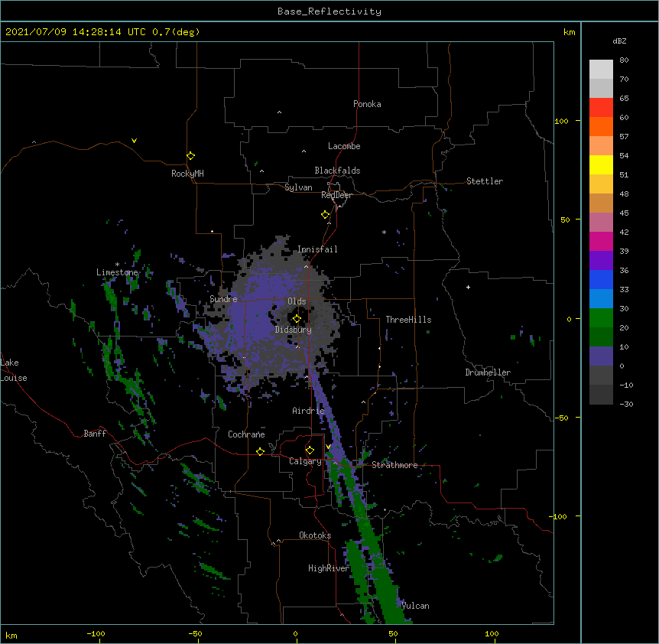Viewport: 659px width, 644px height.
Task: Select the bright green 20-30 dBZ swatch
Action: click(x=601, y=318)
